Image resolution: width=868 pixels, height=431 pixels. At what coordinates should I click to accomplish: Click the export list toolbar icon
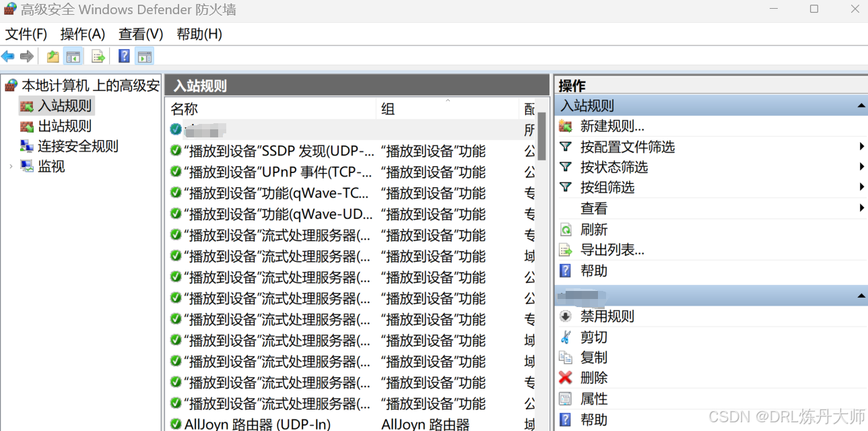coord(98,57)
